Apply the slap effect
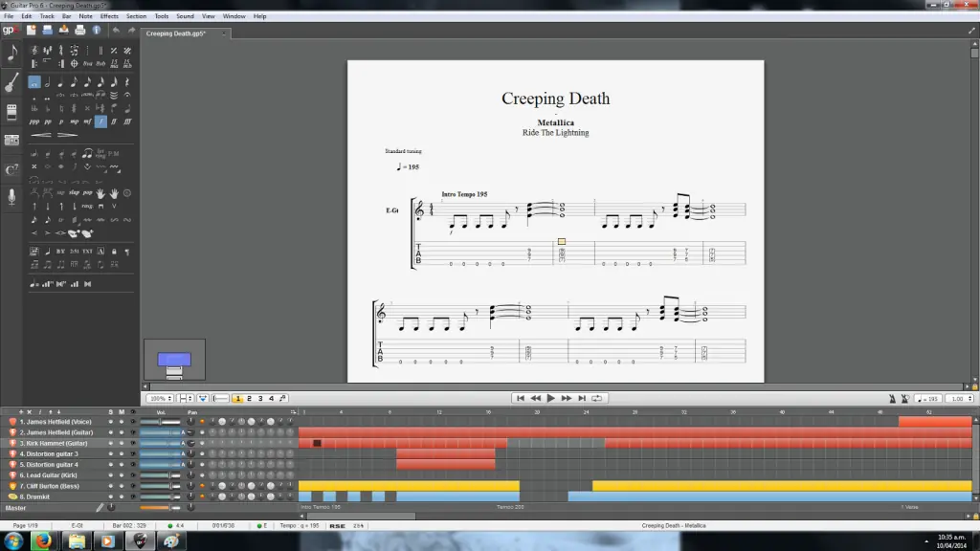 [74, 193]
